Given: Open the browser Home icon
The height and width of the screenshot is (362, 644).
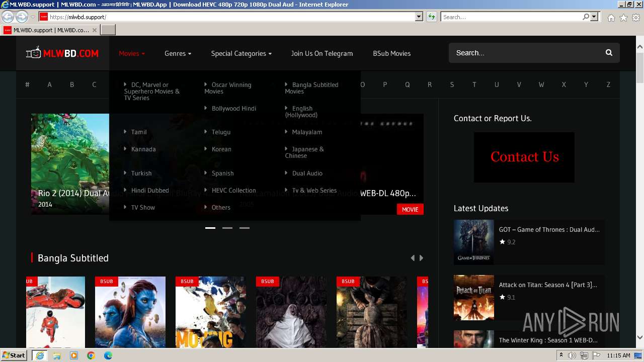Looking at the screenshot, I should click(611, 18).
